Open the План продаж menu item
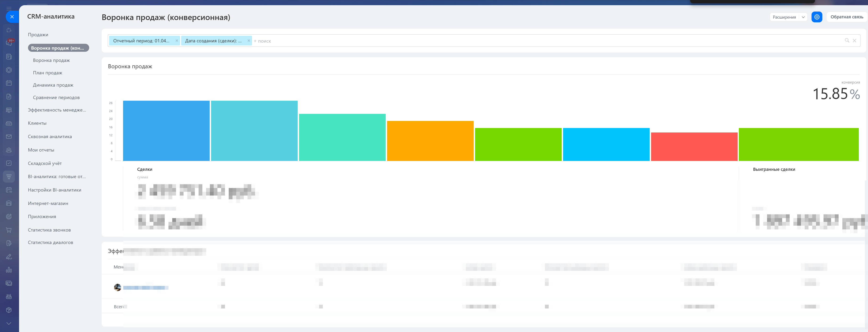The image size is (868, 332). (x=48, y=73)
